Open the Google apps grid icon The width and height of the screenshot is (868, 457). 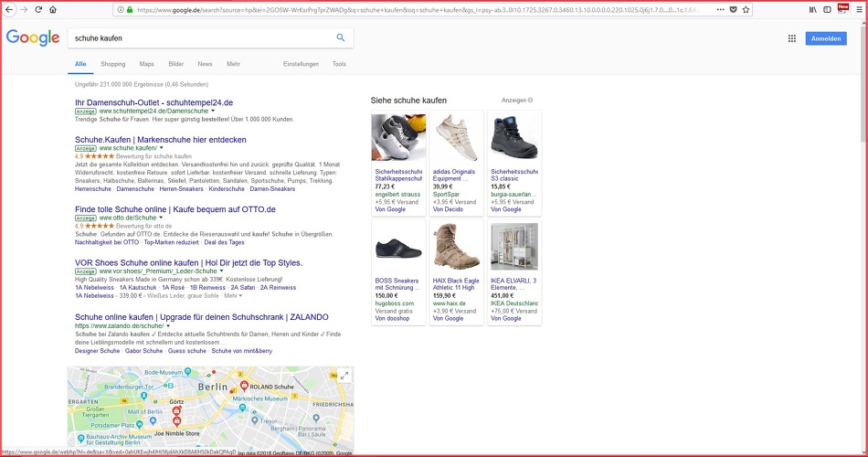point(792,38)
